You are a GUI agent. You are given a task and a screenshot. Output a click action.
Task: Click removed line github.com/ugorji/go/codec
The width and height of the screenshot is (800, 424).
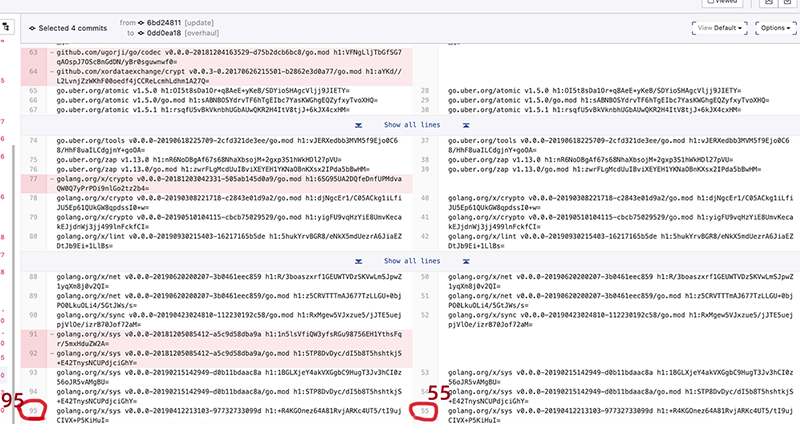pyautogui.click(x=229, y=57)
